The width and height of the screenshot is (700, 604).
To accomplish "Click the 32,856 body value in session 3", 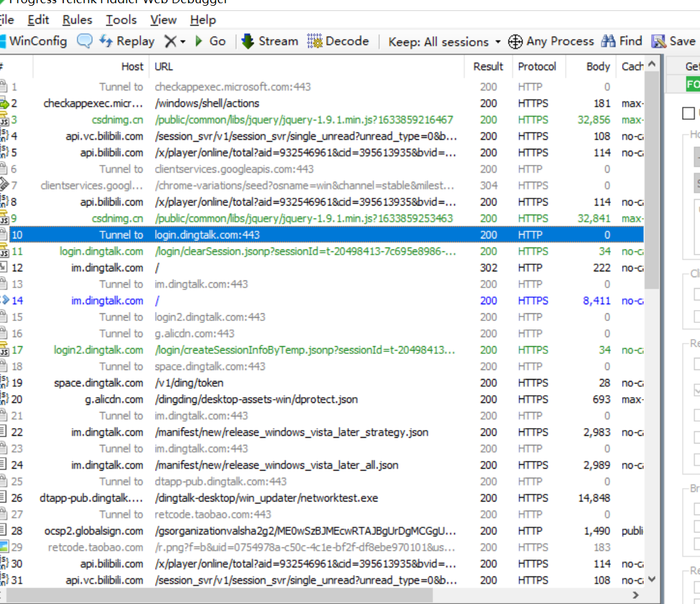I will 594,120.
